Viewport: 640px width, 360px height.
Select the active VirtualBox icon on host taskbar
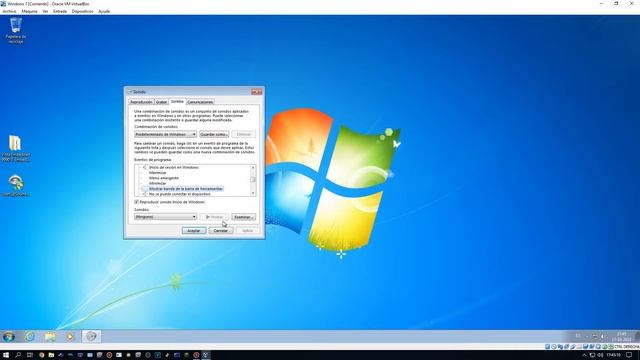point(206,355)
